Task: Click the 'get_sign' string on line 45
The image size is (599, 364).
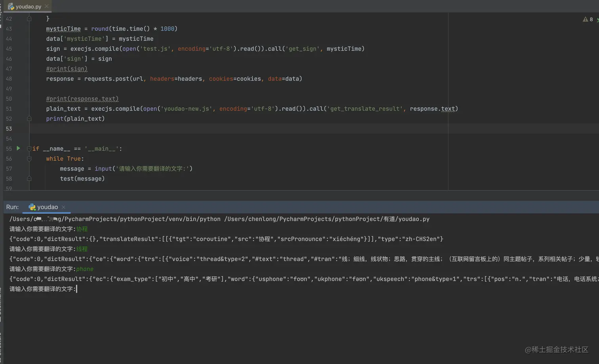Action: point(303,49)
